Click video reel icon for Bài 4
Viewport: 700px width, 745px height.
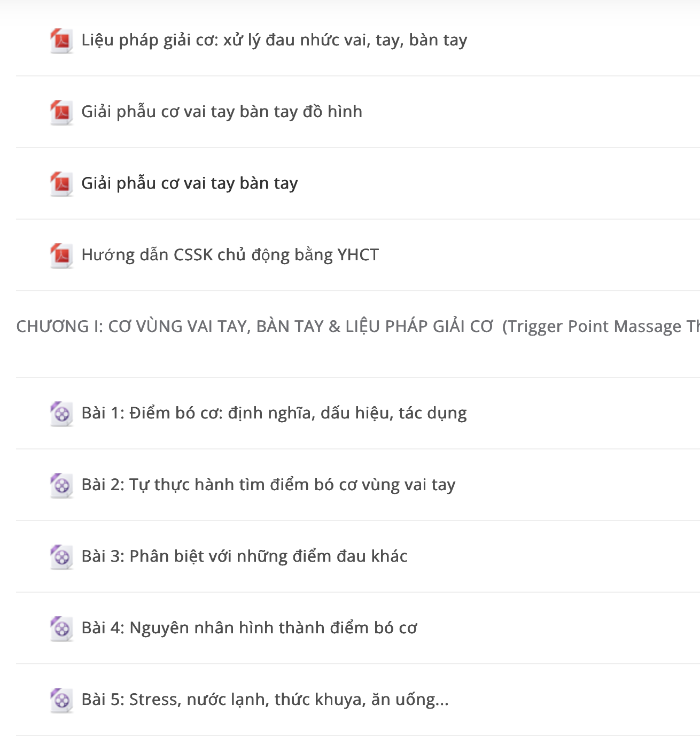click(x=61, y=628)
